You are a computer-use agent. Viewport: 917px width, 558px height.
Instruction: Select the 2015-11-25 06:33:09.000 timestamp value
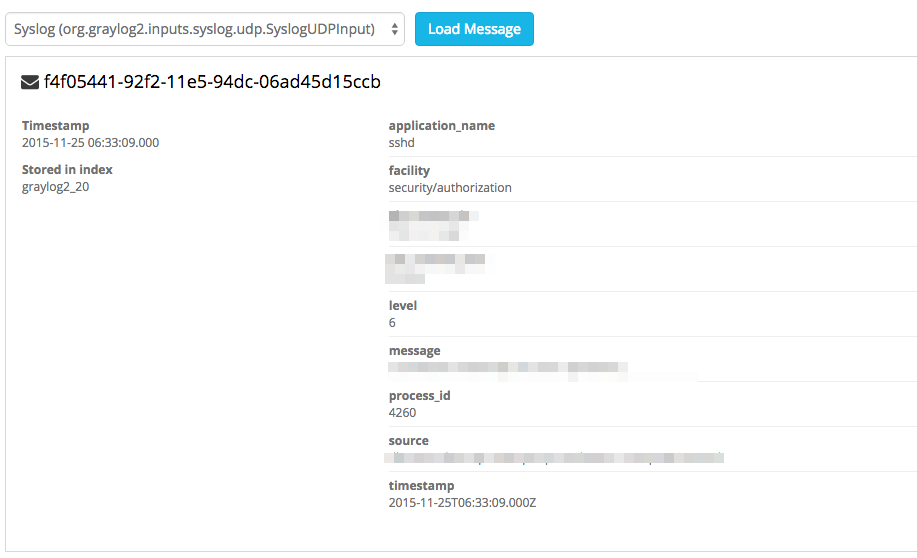tap(90, 142)
